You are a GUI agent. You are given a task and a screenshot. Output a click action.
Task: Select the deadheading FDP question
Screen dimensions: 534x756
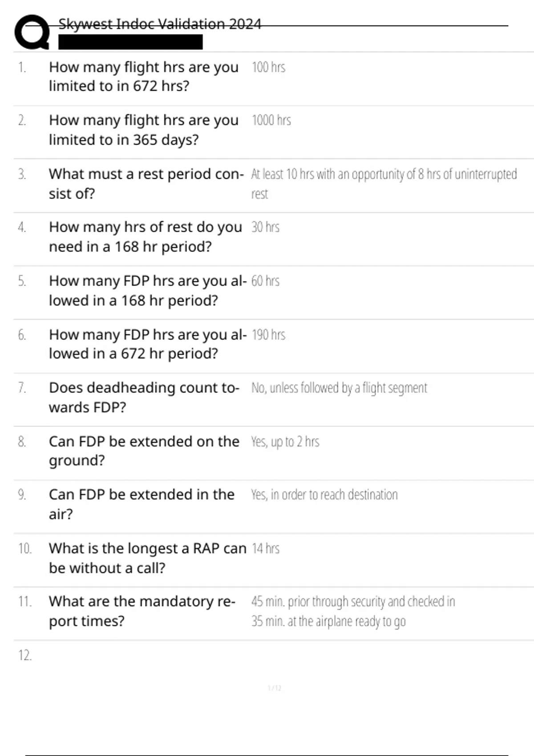pos(144,397)
